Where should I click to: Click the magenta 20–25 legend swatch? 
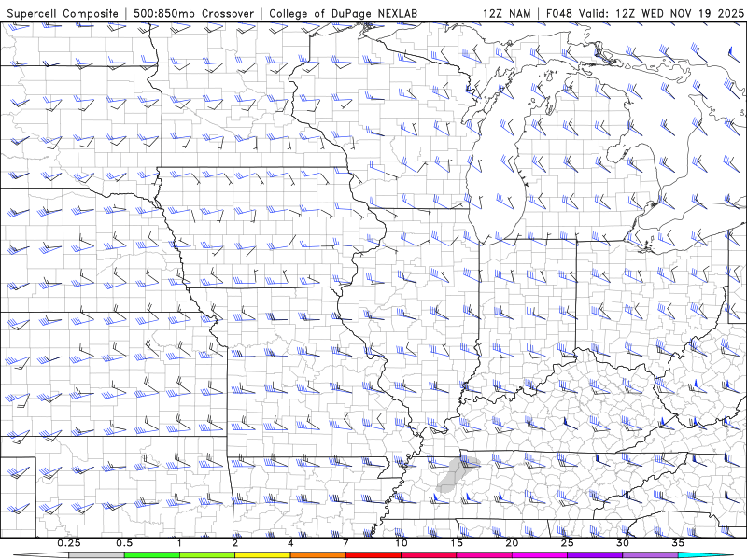(x=540, y=555)
